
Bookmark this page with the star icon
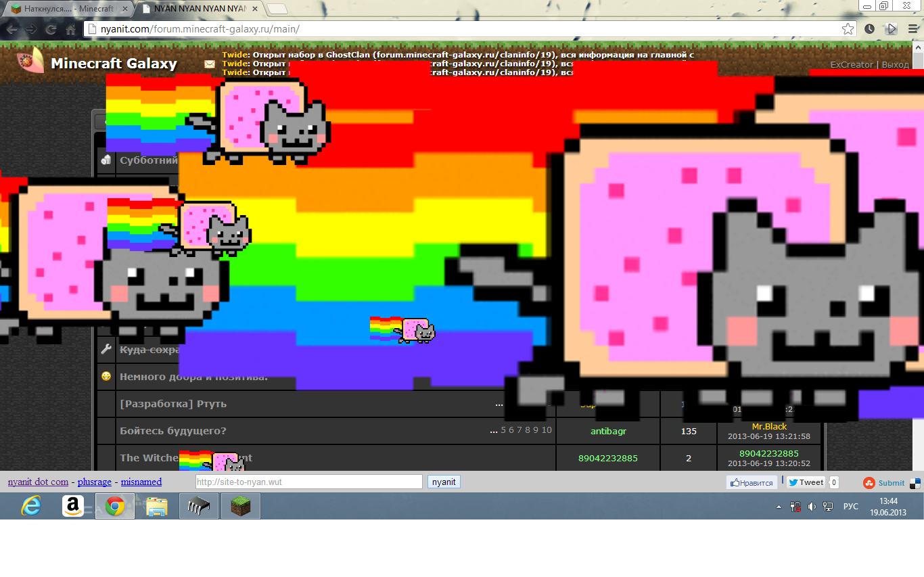coord(848,29)
